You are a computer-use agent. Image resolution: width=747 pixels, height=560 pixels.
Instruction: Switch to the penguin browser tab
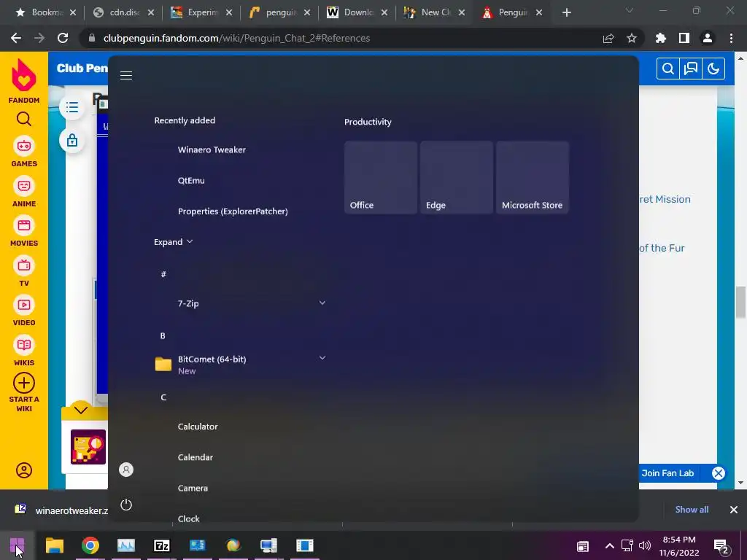(279, 12)
